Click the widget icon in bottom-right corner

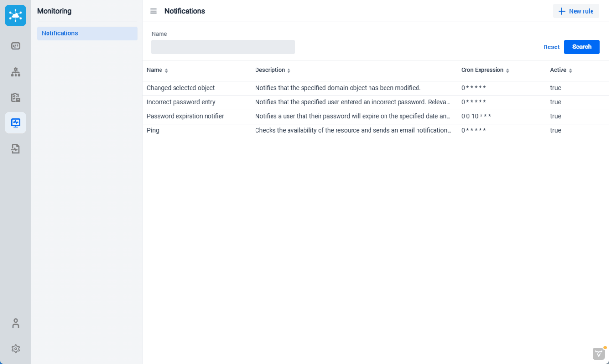coord(599,353)
